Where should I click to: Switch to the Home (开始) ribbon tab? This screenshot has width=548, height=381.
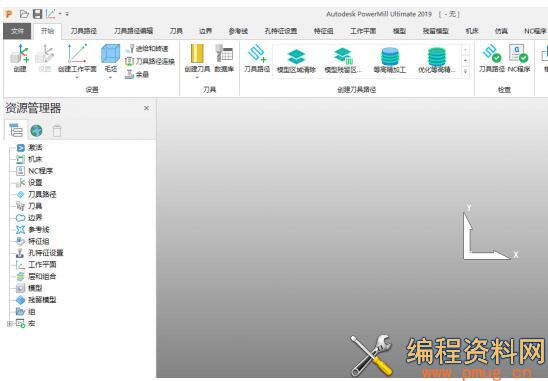tap(47, 31)
